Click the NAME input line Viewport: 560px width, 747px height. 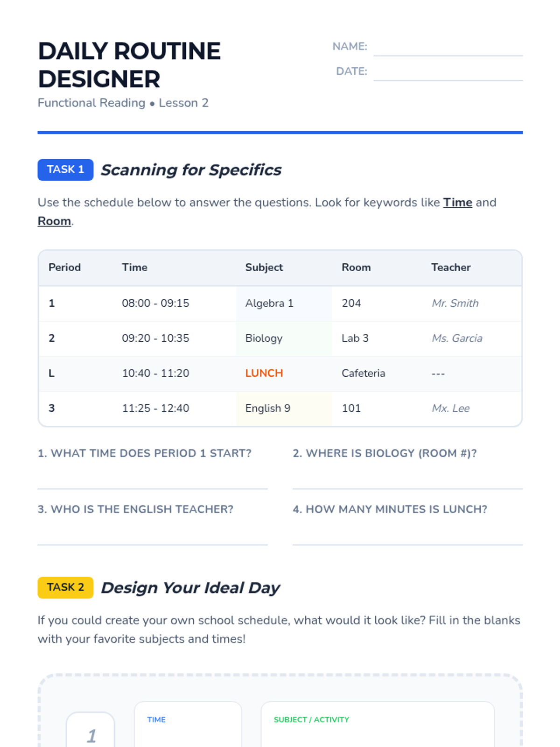(x=448, y=48)
